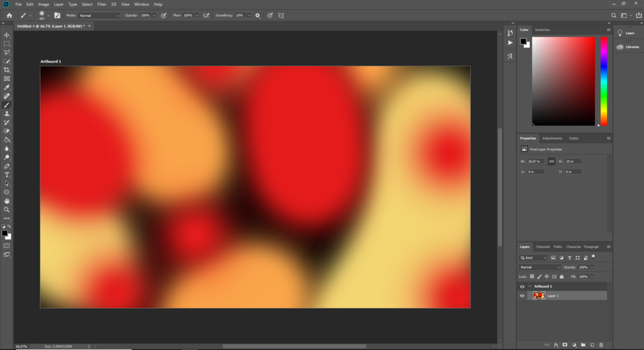
Task: Open brush Opacity dropdown arrow
Action: coord(154,15)
